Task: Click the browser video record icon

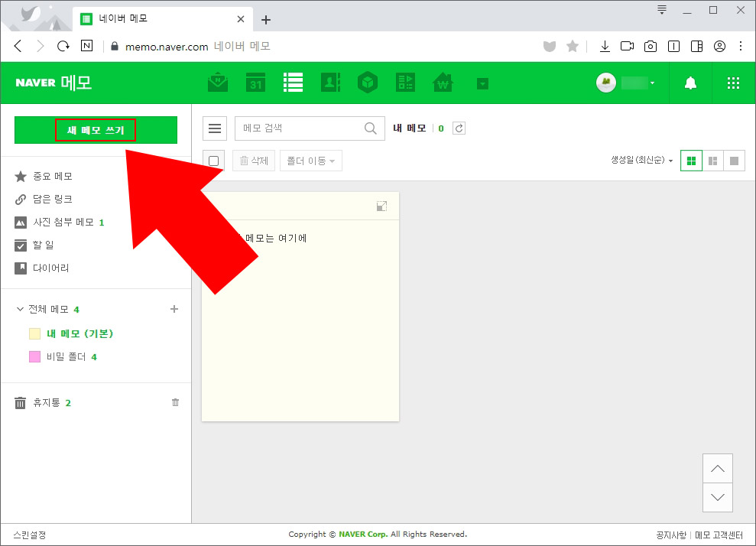Action: pyautogui.click(x=628, y=47)
